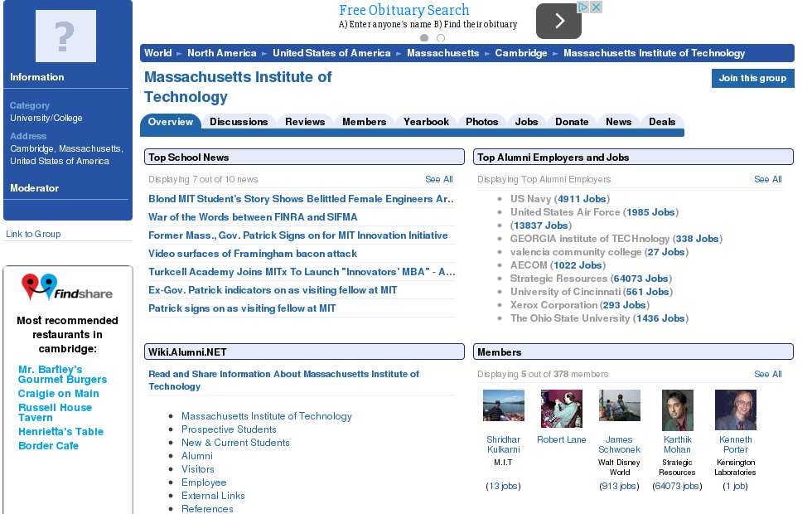
Task: Open Visitors wiki link
Action: (198, 469)
